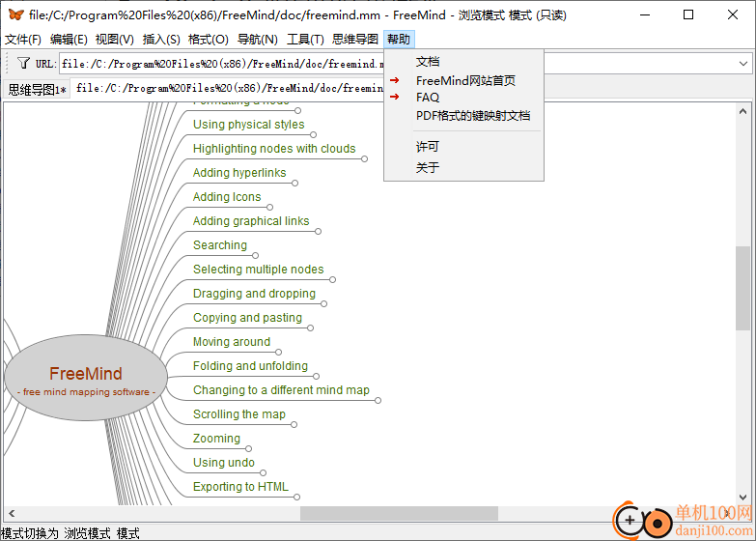This screenshot has width=756, height=541.
Task: Unfold circle after Highlighting nodes with clouds
Action: coord(365,159)
